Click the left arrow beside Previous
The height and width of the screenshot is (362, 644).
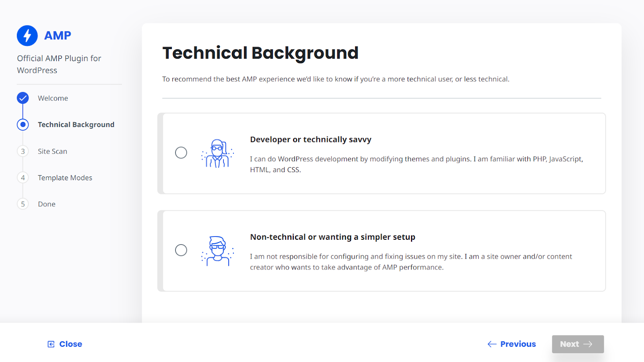492,344
